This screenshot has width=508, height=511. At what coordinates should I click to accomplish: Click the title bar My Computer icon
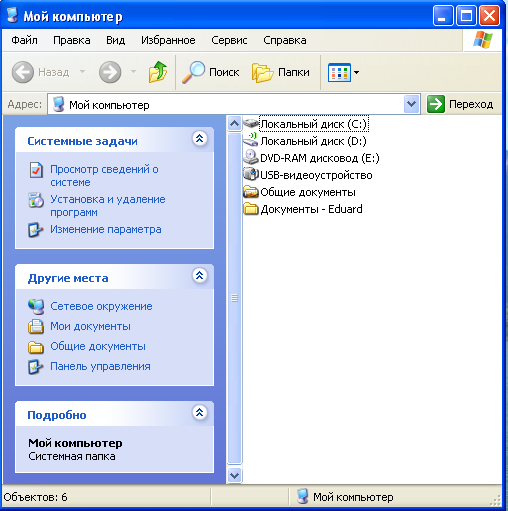tap(12, 15)
